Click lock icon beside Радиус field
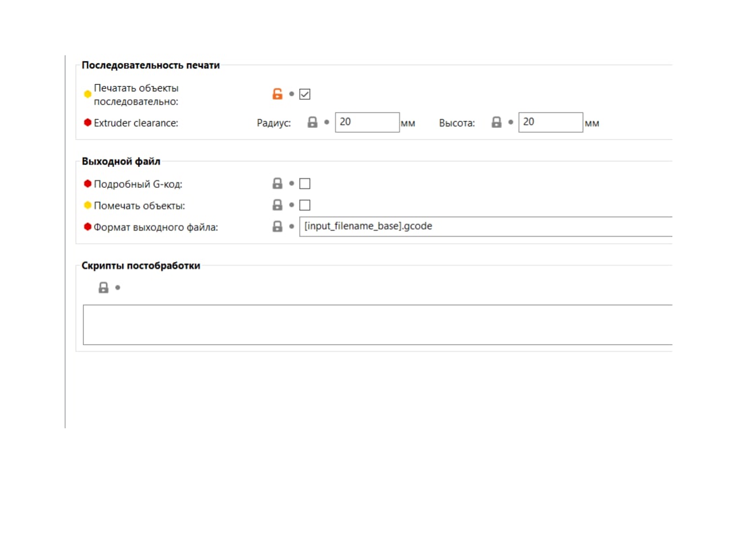756x534 pixels. [x=313, y=123]
